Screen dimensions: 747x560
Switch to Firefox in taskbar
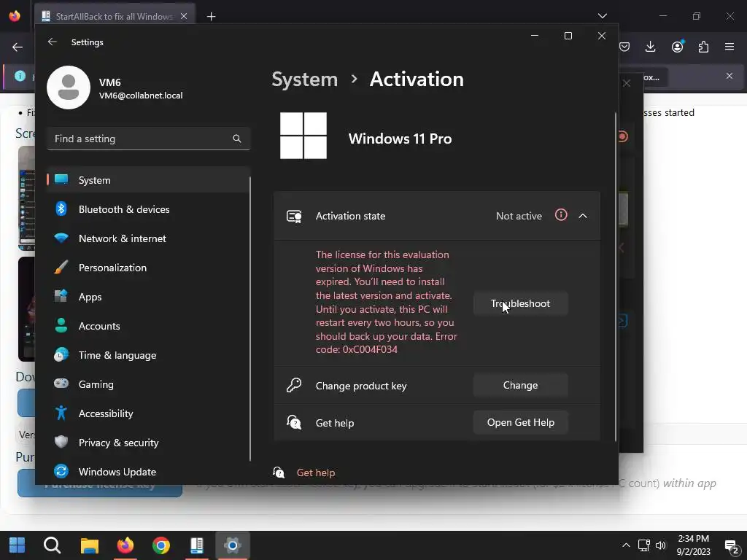(125, 545)
